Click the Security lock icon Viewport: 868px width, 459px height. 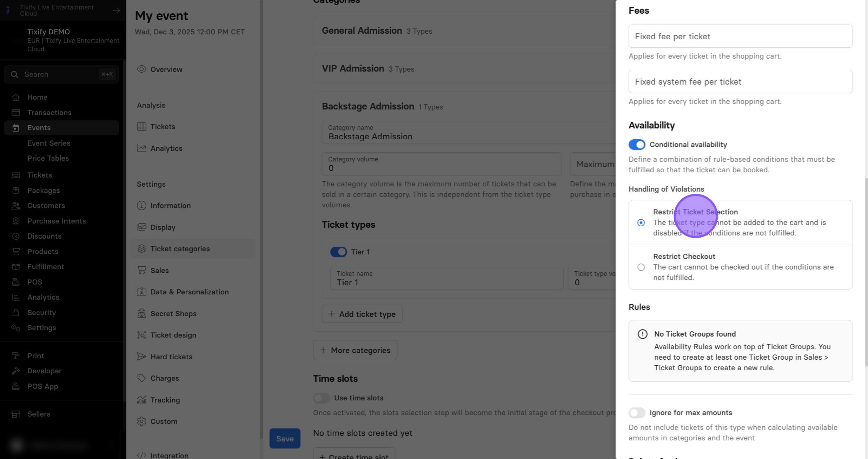pyautogui.click(x=15, y=313)
